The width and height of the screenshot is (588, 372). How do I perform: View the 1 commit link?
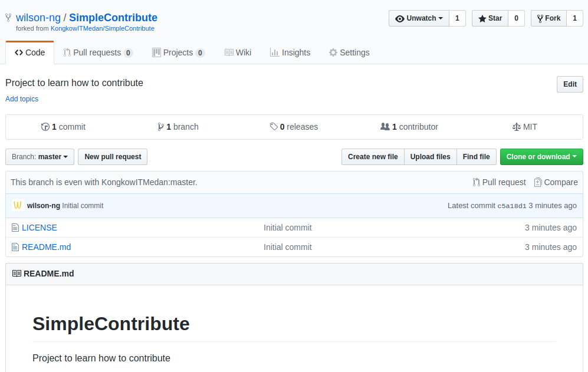coord(63,127)
